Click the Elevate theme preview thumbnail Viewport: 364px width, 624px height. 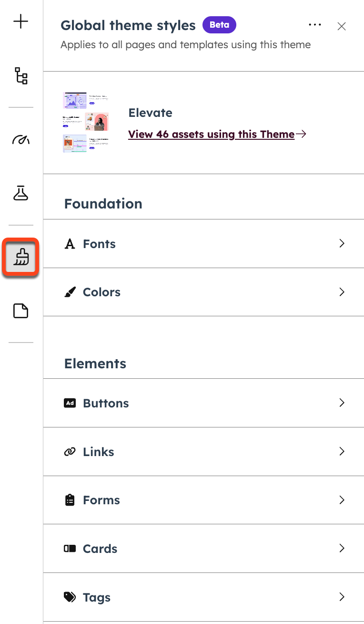click(86, 122)
